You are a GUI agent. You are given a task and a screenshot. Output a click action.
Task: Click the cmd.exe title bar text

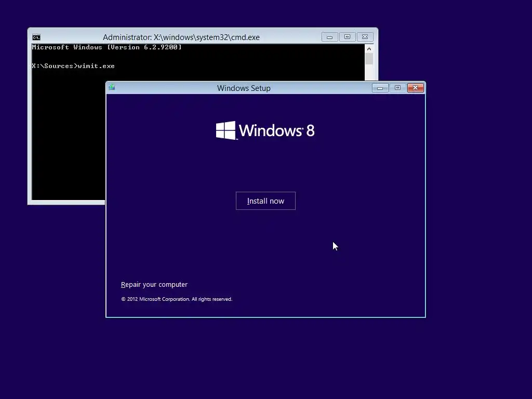tap(181, 37)
